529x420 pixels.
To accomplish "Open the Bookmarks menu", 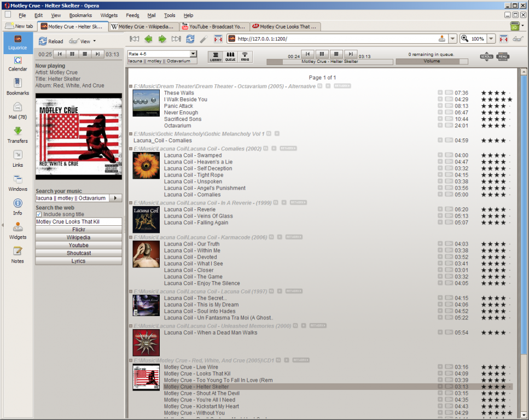I will [x=80, y=15].
